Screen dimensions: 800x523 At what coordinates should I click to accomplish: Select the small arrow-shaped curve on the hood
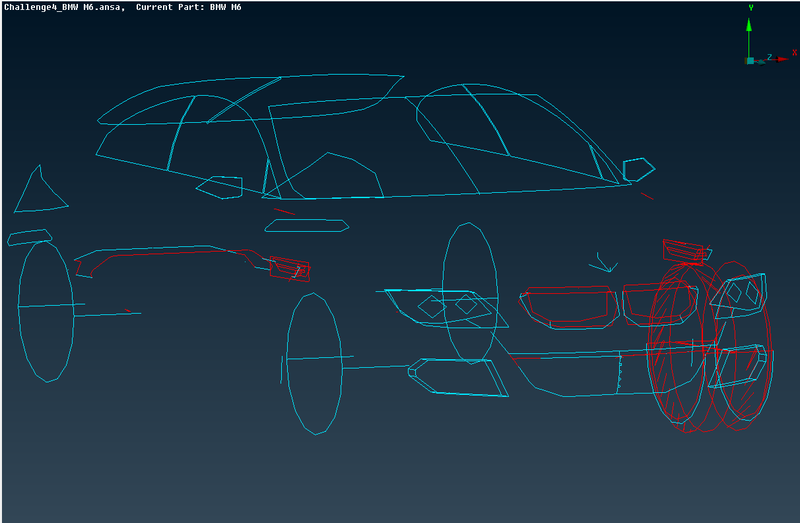coord(604,263)
